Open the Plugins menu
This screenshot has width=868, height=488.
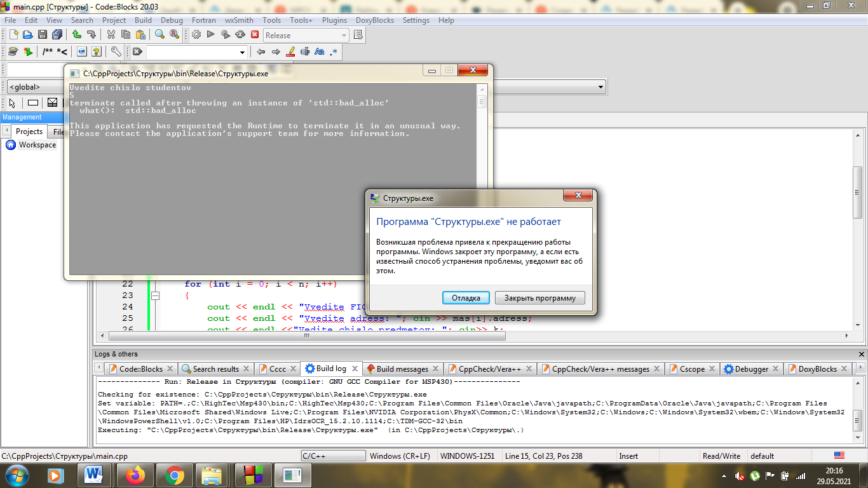334,20
